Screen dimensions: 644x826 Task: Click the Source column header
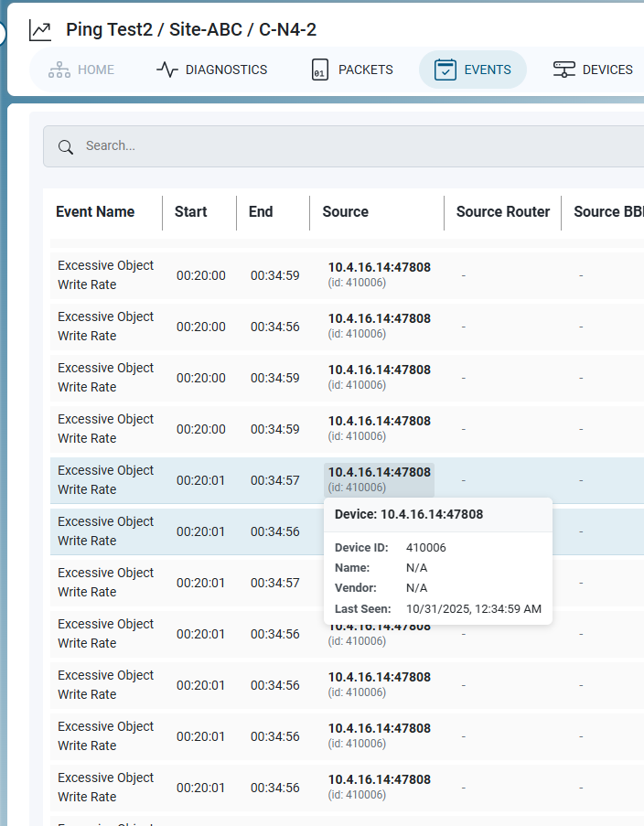(345, 212)
